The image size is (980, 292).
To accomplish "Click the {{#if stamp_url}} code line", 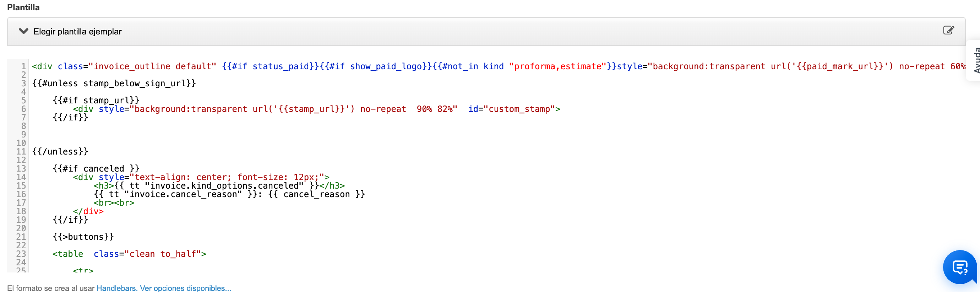I will point(96,101).
